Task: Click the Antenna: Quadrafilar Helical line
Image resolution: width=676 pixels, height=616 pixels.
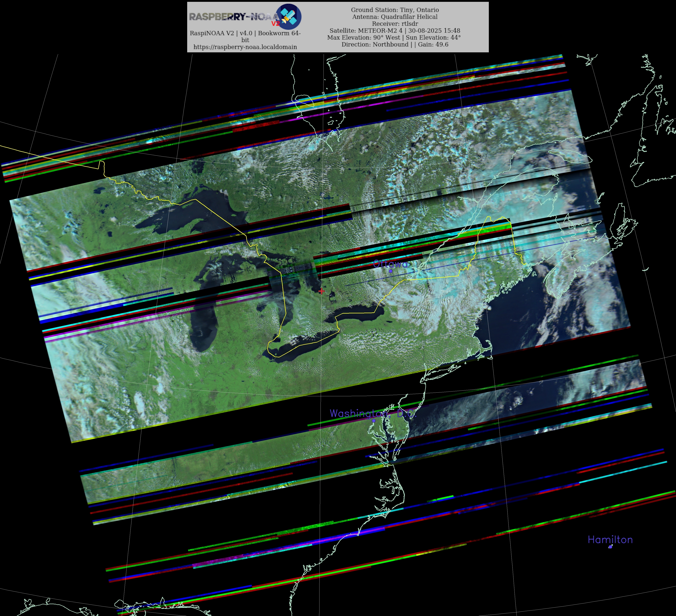Action: coord(395,17)
